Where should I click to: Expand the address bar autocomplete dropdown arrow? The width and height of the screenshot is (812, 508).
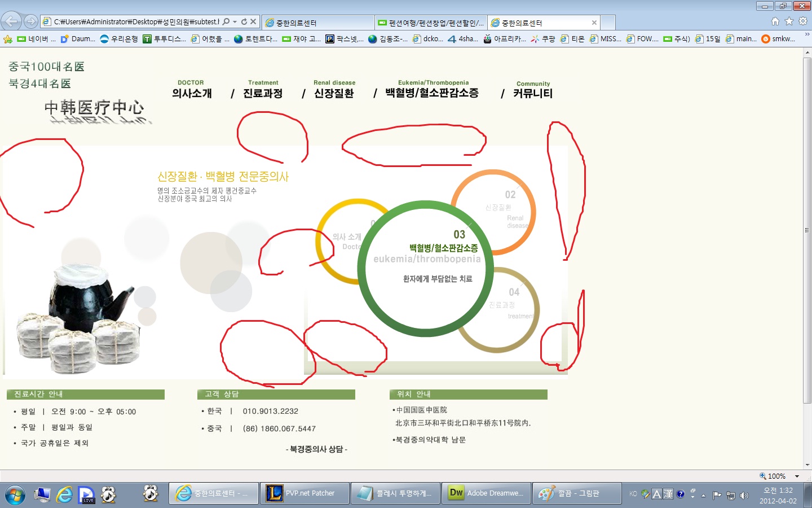pyautogui.click(x=235, y=22)
